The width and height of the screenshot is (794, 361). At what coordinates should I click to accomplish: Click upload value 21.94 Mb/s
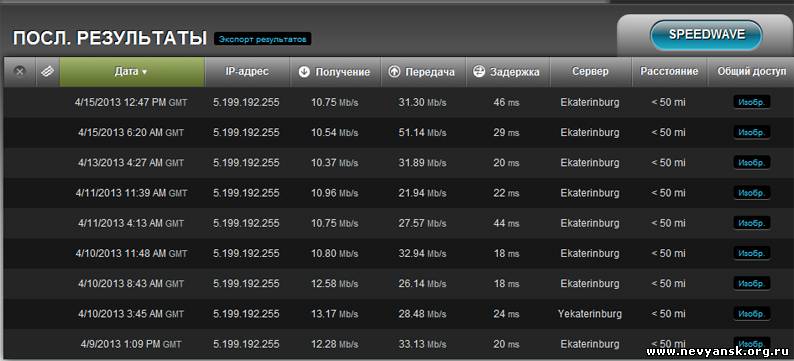point(422,193)
